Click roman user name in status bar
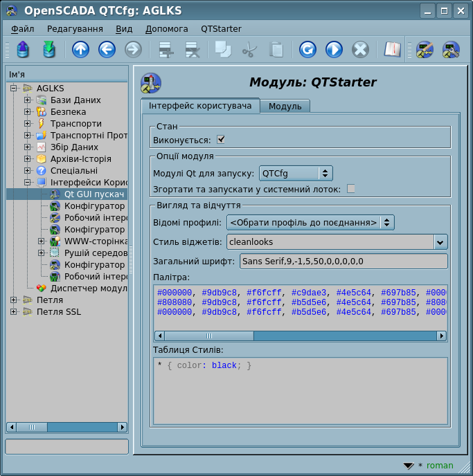Screen dimensions: 473x476 [x=440, y=466]
